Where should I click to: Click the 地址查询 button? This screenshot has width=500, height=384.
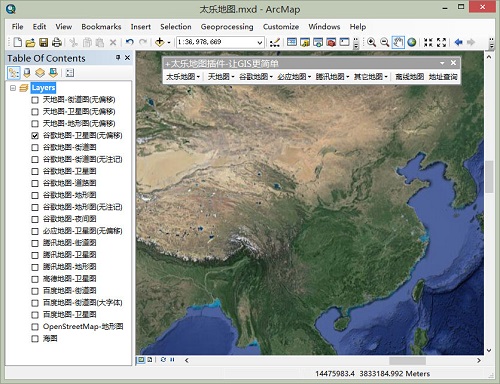[x=443, y=77]
